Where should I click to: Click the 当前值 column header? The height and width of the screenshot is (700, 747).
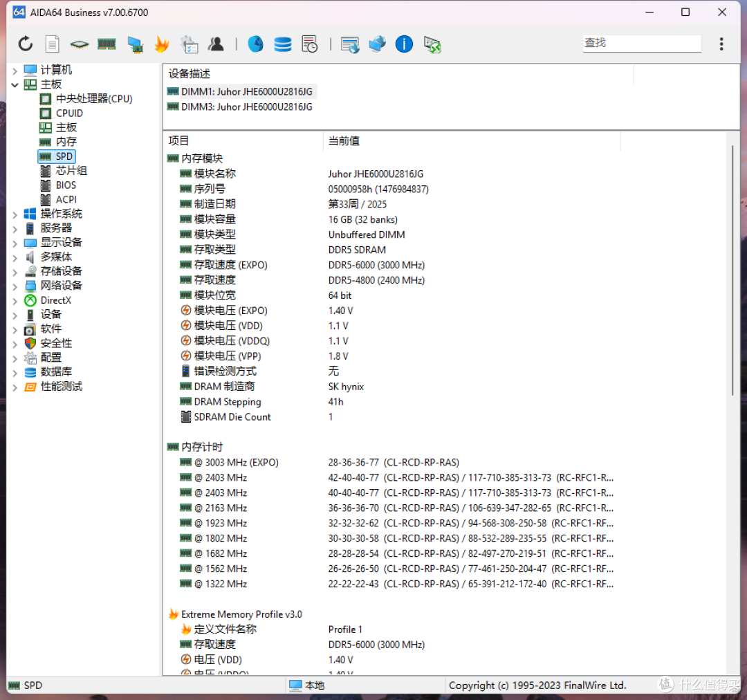pyautogui.click(x=472, y=140)
